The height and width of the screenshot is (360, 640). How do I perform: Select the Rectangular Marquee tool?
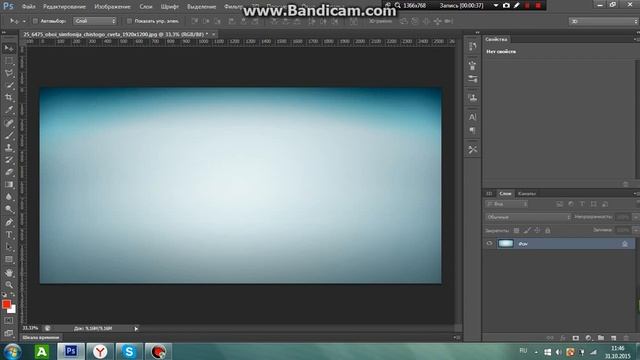click(9, 61)
